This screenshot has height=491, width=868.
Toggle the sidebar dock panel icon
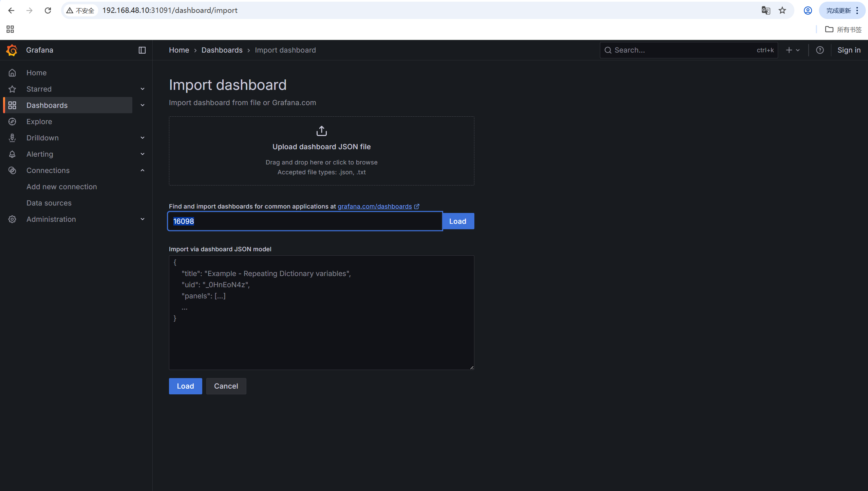(142, 50)
